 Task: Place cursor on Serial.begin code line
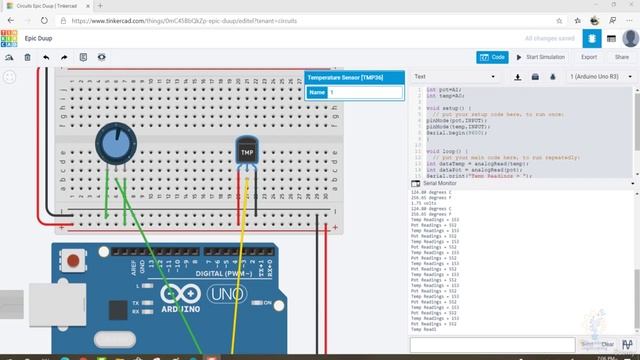pyautogui.click(x=457, y=133)
